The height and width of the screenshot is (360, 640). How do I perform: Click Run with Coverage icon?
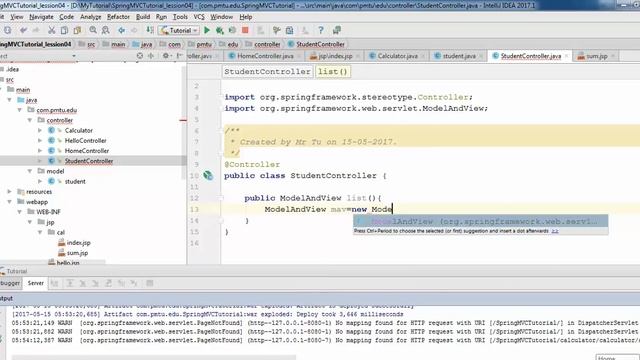click(x=232, y=30)
